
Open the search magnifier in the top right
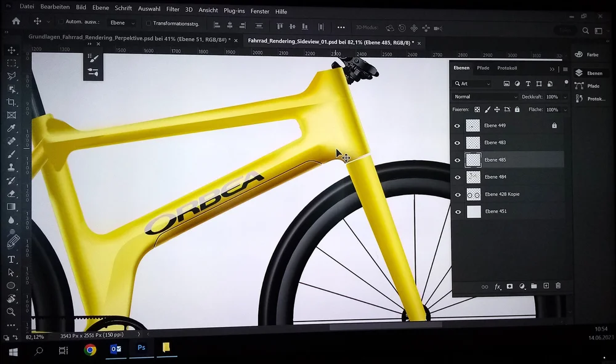585,31
